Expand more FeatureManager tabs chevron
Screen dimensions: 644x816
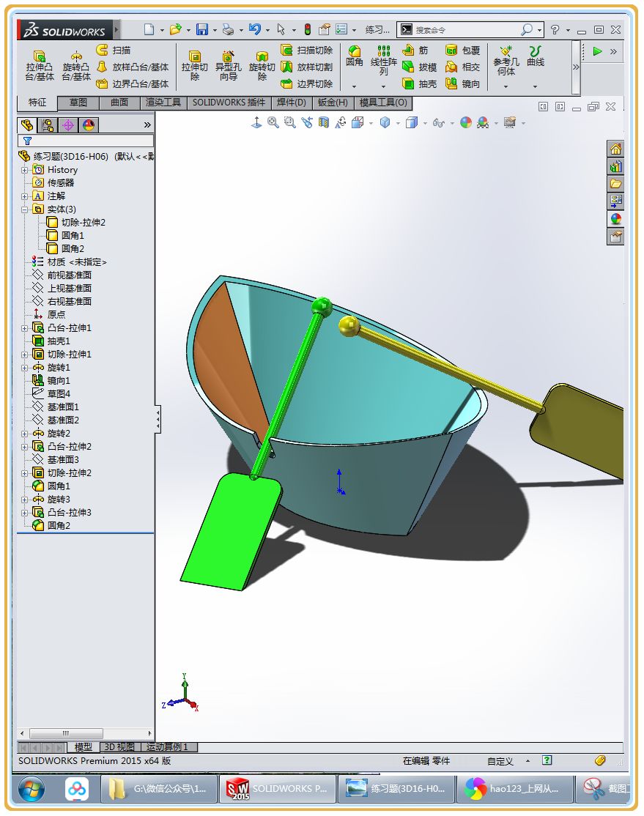coord(147,125)
